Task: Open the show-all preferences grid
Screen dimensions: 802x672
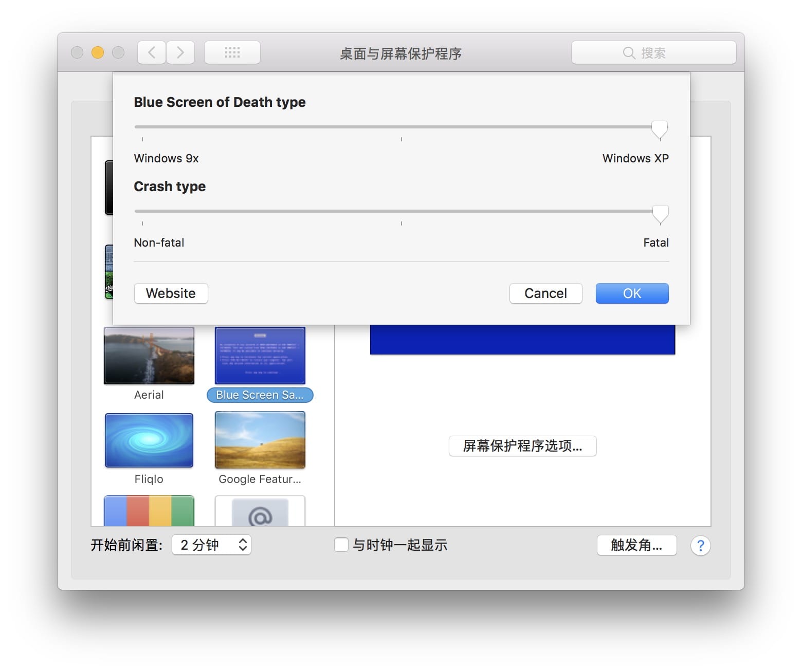Action: tap(232, 52)
